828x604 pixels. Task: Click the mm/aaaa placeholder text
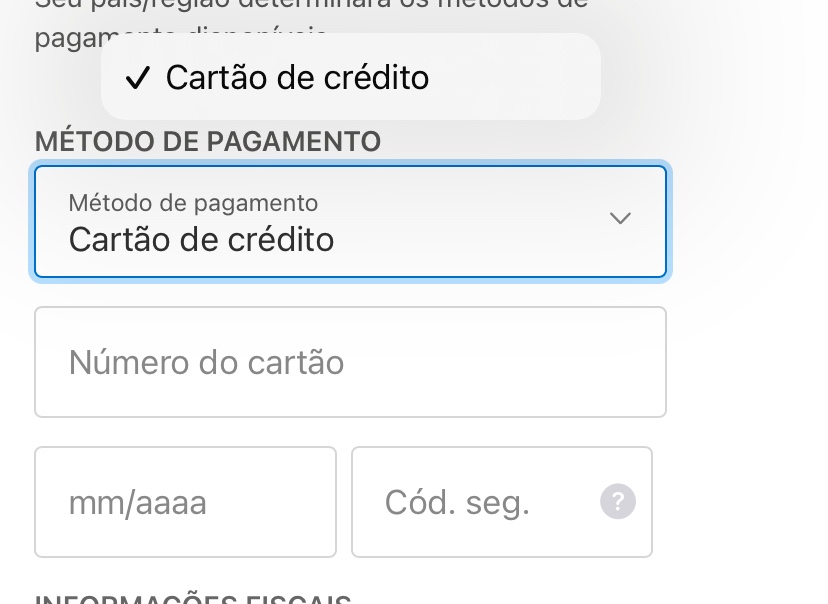click(x=137, y=502)
